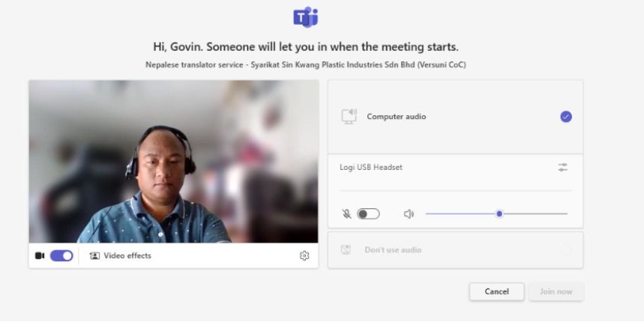Click the speaker volume icon
644x322 pixels.
pyautogui.click(x=409, y=213)
